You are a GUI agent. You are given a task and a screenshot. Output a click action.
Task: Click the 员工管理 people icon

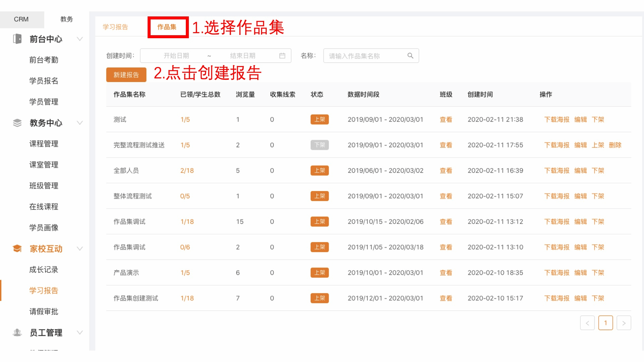[x=17, y=333]
